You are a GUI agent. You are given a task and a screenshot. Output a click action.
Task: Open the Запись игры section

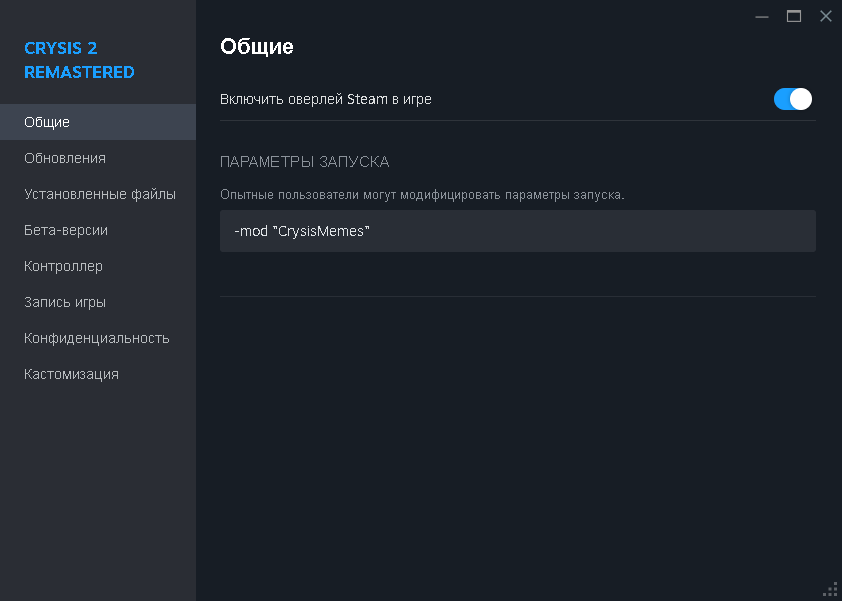coord(65,302)
